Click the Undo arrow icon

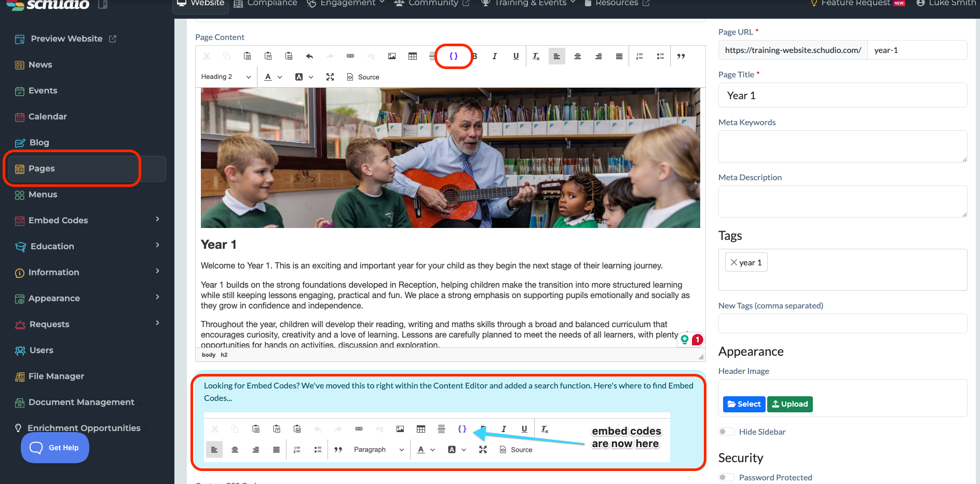click(309, 56)
